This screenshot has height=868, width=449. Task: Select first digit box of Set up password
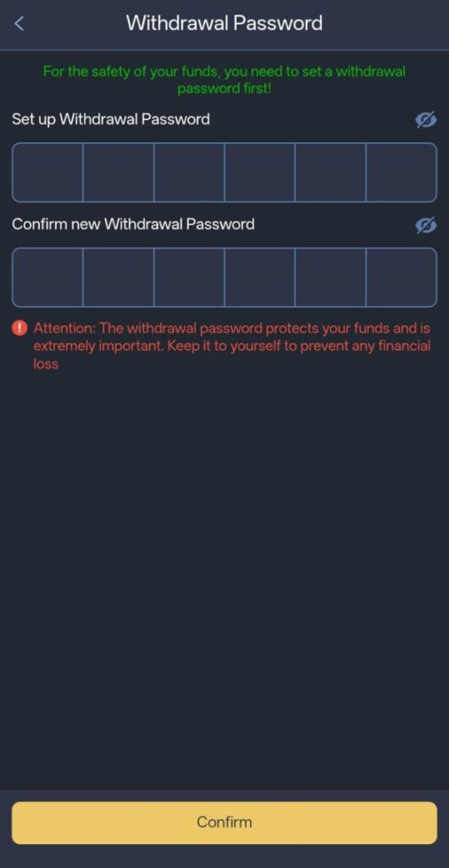pyautogui.click(x=47, y=172)
